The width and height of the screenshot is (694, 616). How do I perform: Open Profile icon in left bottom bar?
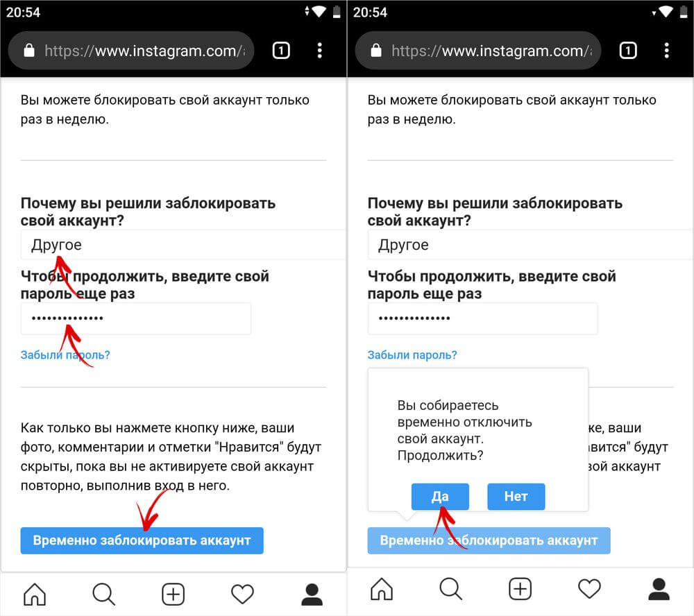pyautogui.click(x=312, y=594)
